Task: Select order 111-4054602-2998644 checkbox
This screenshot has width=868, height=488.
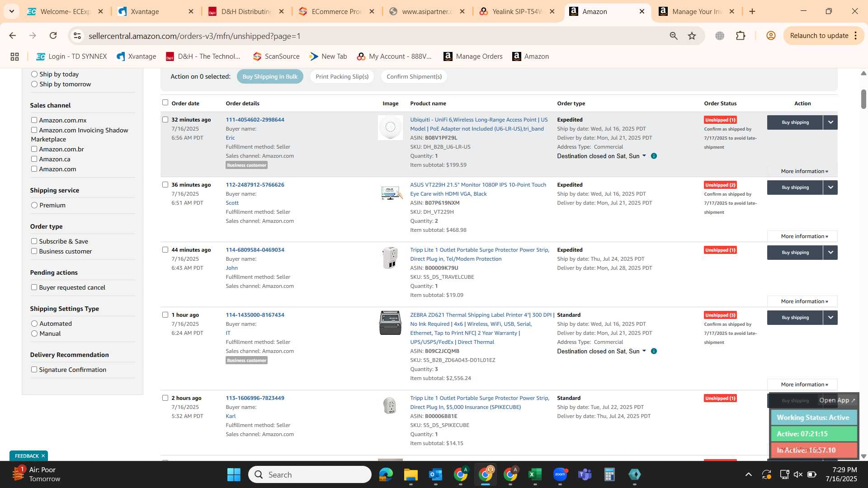Action: coord(165,120)
